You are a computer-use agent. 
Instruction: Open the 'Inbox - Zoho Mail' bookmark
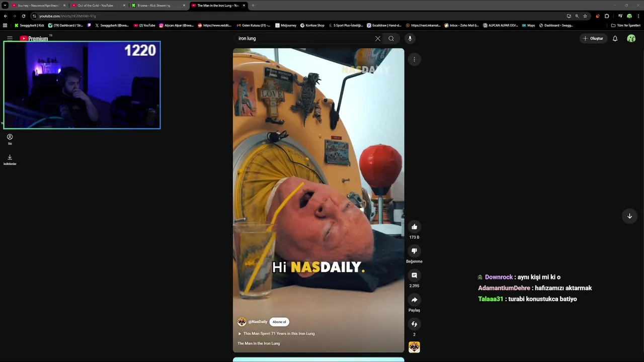click(x=461, y=25)
